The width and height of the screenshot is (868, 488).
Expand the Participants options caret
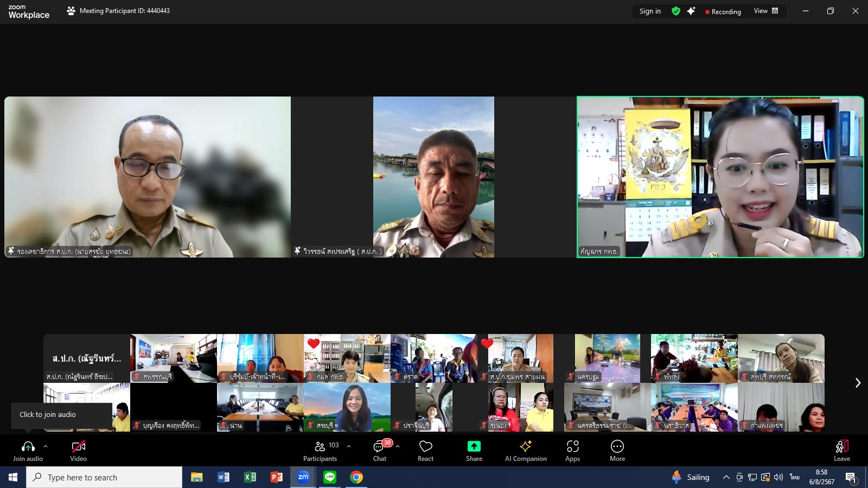349,446
